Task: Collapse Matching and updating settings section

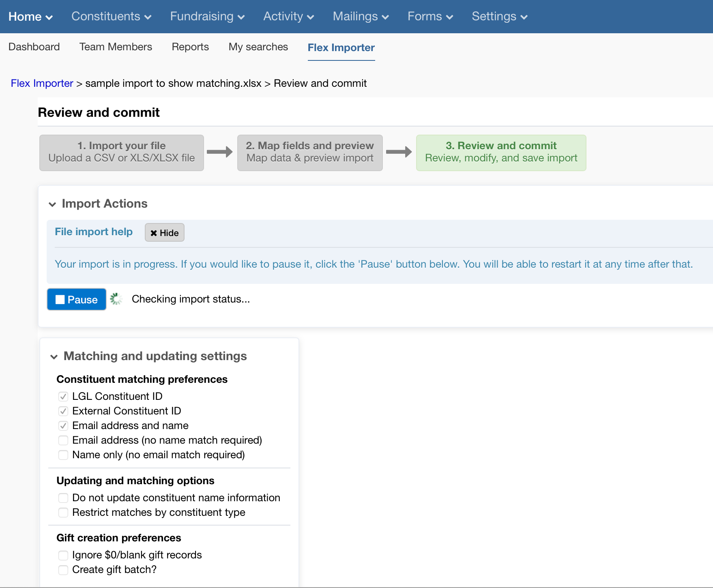Action: [54, 356]
